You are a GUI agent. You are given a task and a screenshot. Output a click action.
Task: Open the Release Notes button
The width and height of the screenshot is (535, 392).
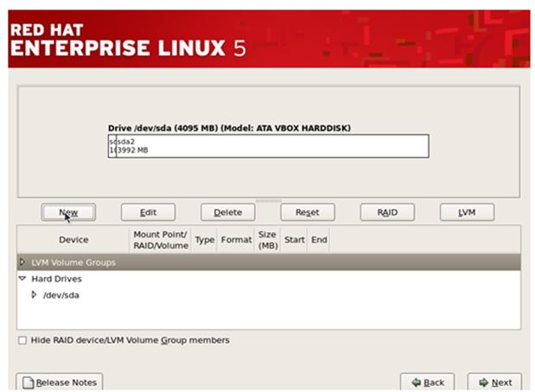[x=60, y=383]
